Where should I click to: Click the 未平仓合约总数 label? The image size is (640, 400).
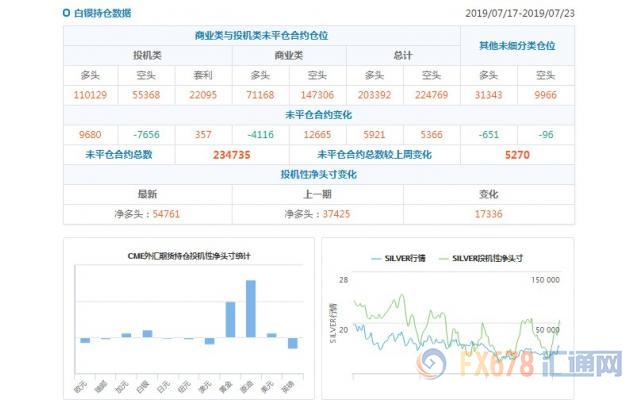click(119, 155)
